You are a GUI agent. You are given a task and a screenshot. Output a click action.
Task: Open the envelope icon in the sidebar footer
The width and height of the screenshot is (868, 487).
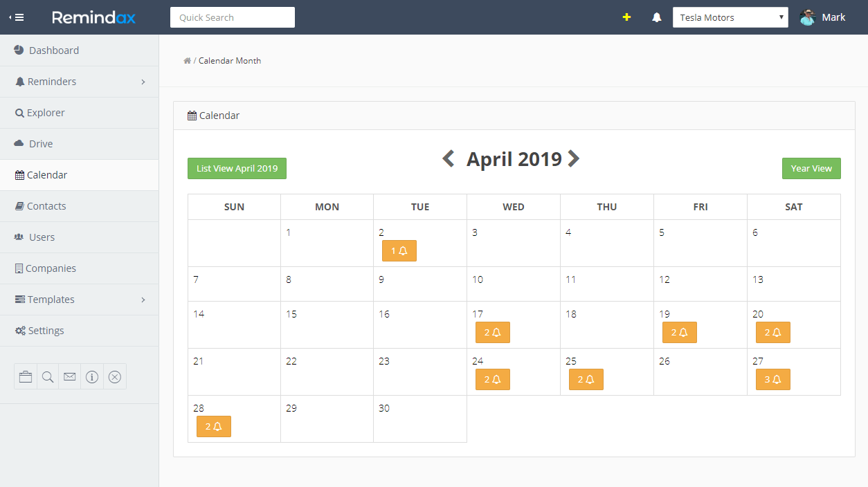tap(69, 376)
